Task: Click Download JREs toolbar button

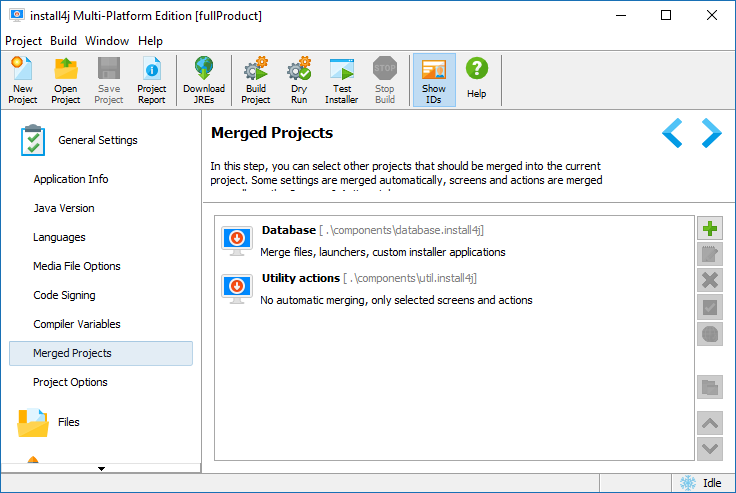Action: coord(204,80)
